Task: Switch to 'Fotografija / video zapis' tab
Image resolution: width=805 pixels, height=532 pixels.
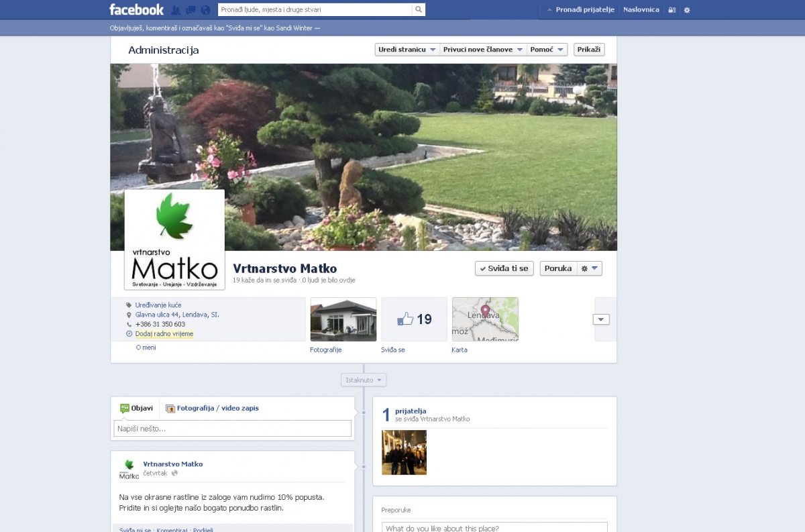Action: pos(212,408)
